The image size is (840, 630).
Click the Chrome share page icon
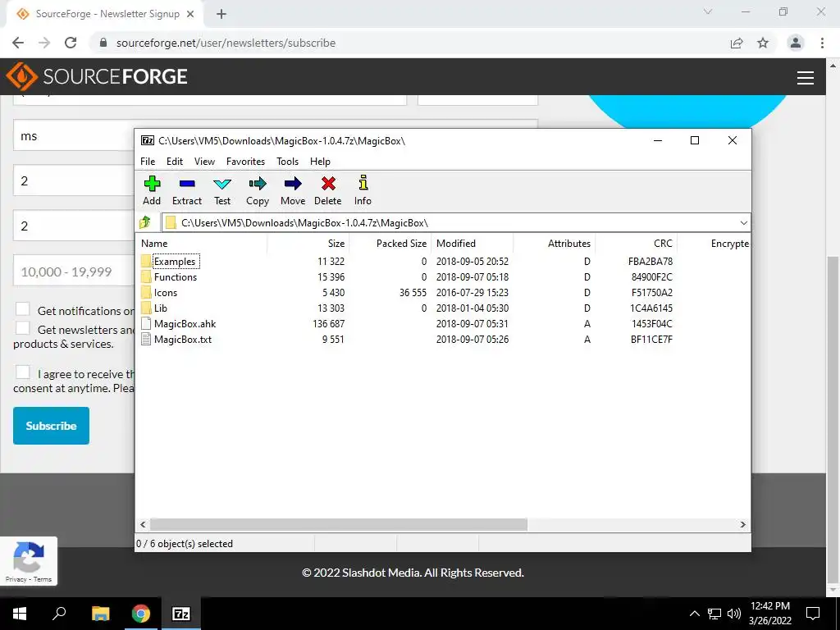tap(737, 43)
